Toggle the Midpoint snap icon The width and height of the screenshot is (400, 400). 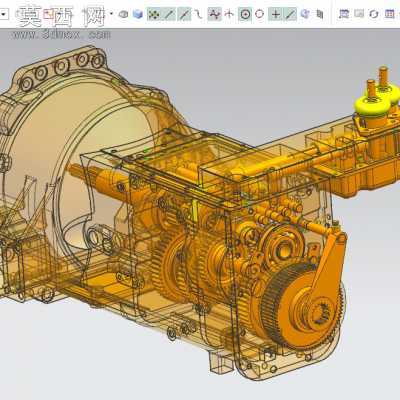pyautogui.click(x=184, y=14)
